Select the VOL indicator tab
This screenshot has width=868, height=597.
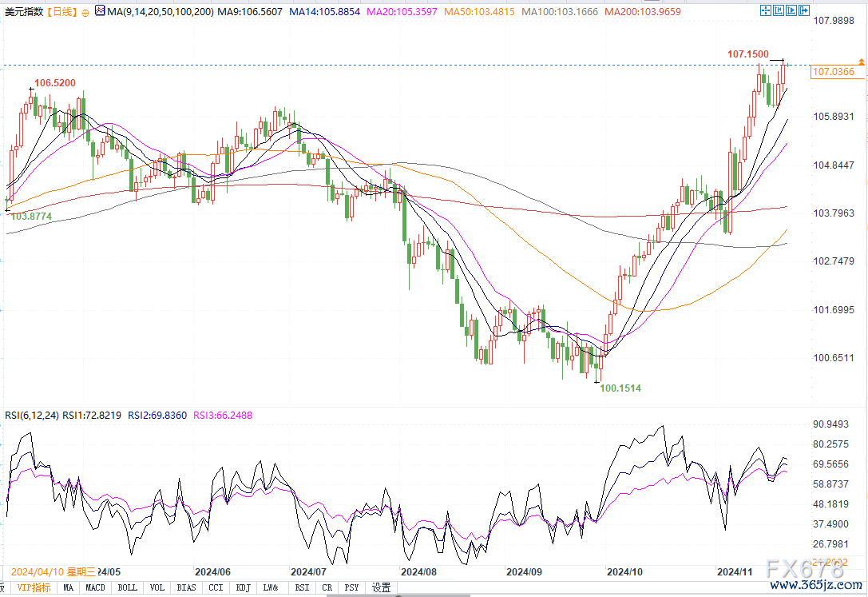tap(157, 587)
